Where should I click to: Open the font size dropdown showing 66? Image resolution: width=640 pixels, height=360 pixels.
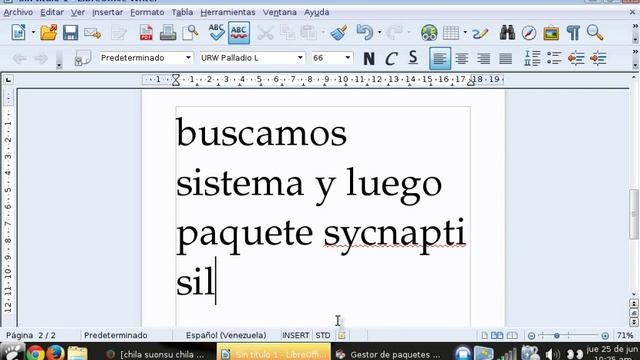point(347,58)
